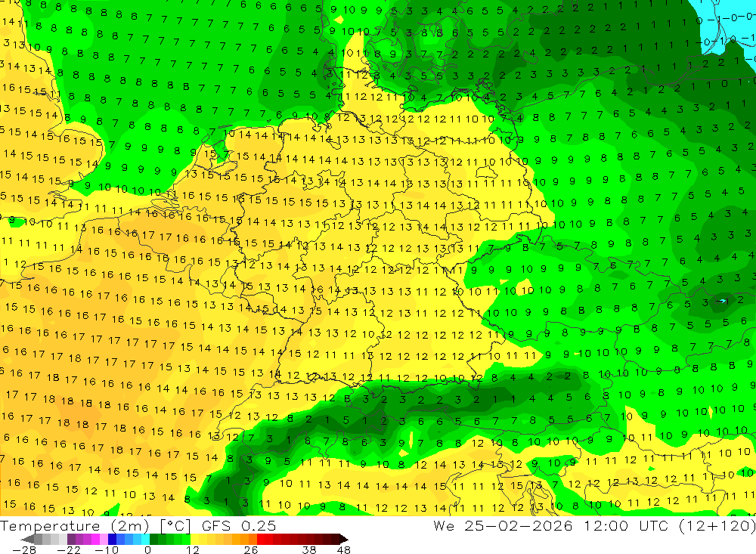Viewport: 756px width, 554px height.
Task: Click the lightest gray swatch before purple
Action: pos(63,539)
